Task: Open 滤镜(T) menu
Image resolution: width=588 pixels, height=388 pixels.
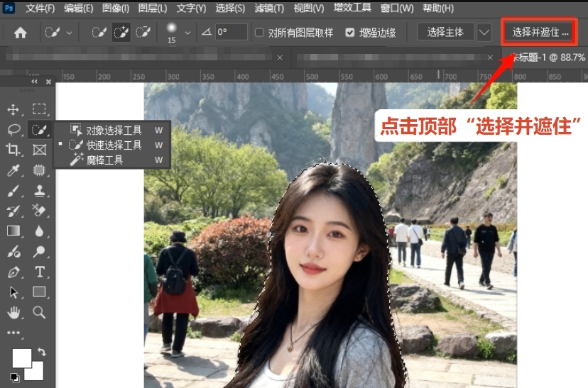Action: coord(269,8)
